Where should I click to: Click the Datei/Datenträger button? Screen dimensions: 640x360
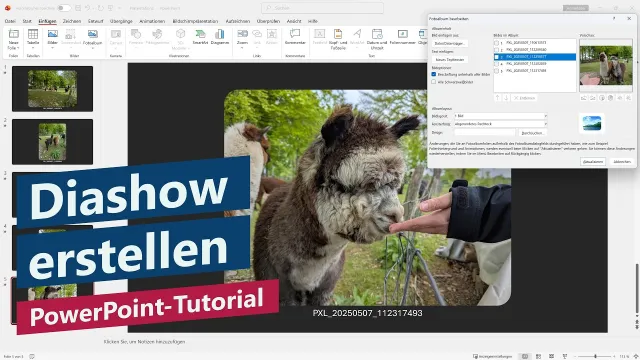pyautogui.click(x=449, y=43)
